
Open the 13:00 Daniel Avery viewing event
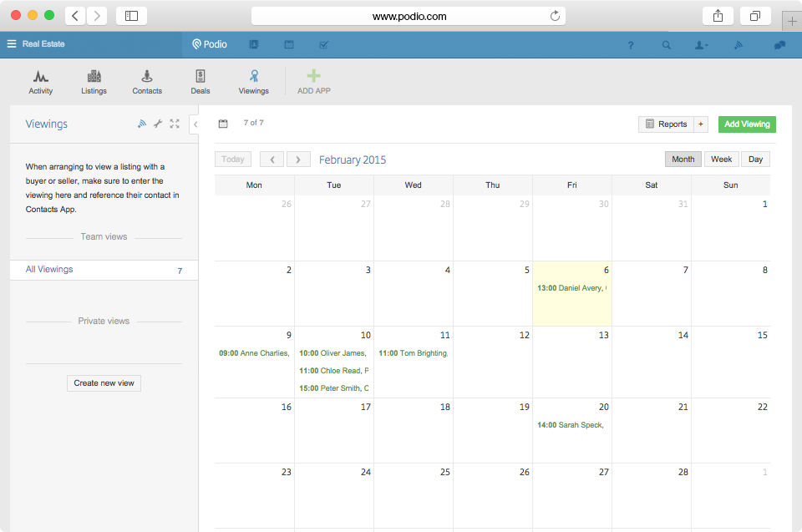pos(571,288)
